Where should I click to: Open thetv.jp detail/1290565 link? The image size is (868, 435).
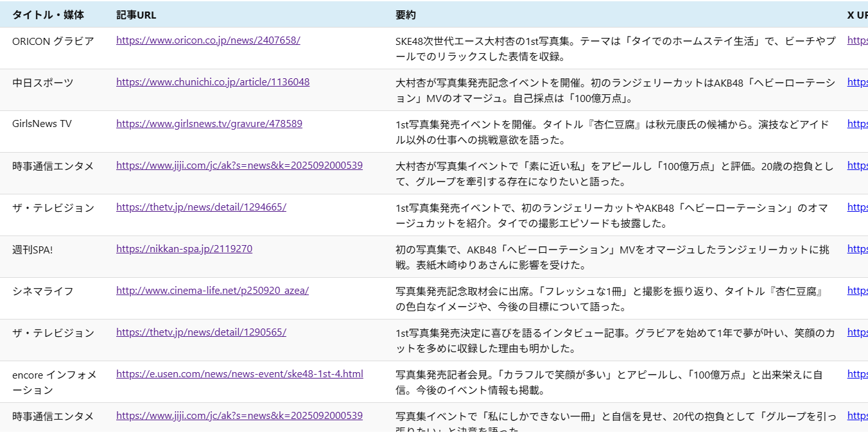point(201,332)
